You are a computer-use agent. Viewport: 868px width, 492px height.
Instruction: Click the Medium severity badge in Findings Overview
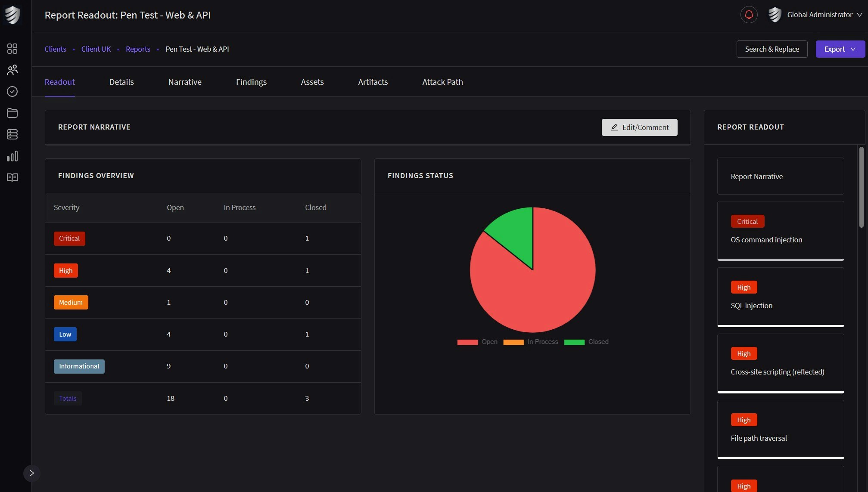point(71,303)
